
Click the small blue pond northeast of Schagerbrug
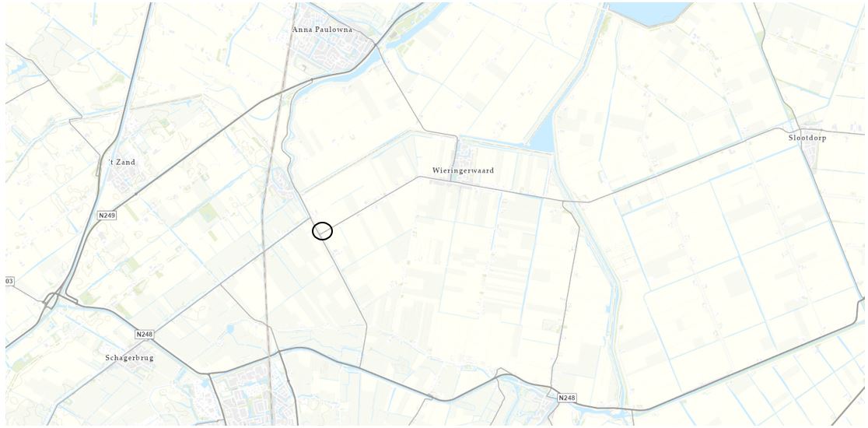click(230, 329)
